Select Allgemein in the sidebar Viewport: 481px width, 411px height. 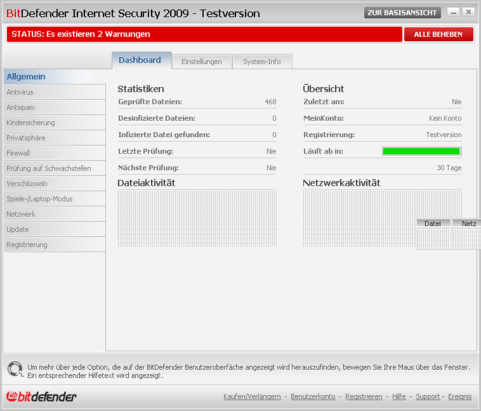pos(55,77)
